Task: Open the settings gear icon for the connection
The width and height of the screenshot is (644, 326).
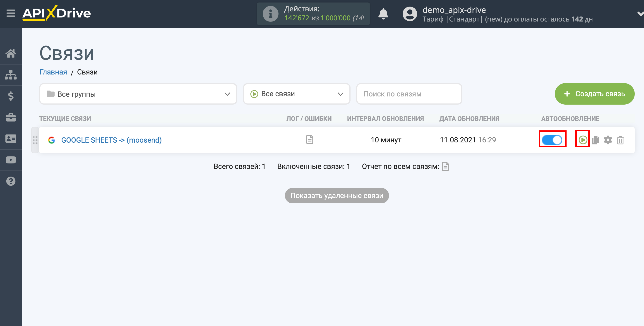Action: (608, 140)
